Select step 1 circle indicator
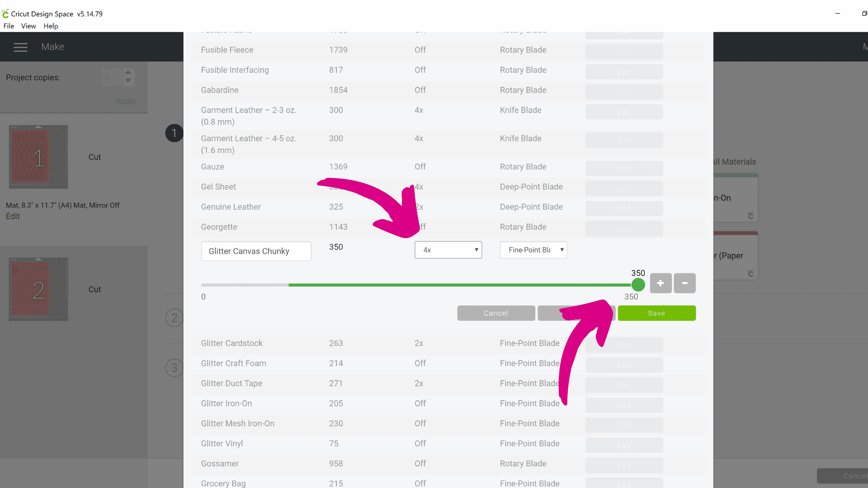 tap(174, 133)
